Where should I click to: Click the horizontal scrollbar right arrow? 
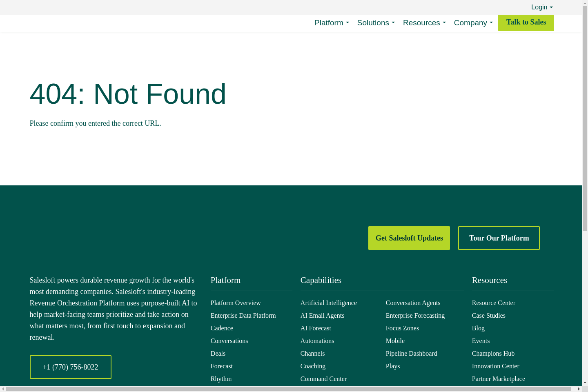click(x=579, y=389)
